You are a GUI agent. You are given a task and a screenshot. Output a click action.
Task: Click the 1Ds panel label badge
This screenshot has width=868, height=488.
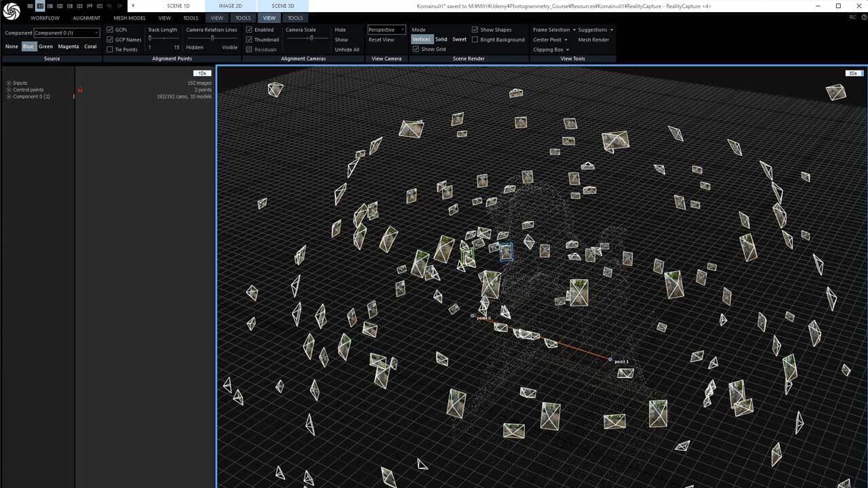(x=202, y=73)
